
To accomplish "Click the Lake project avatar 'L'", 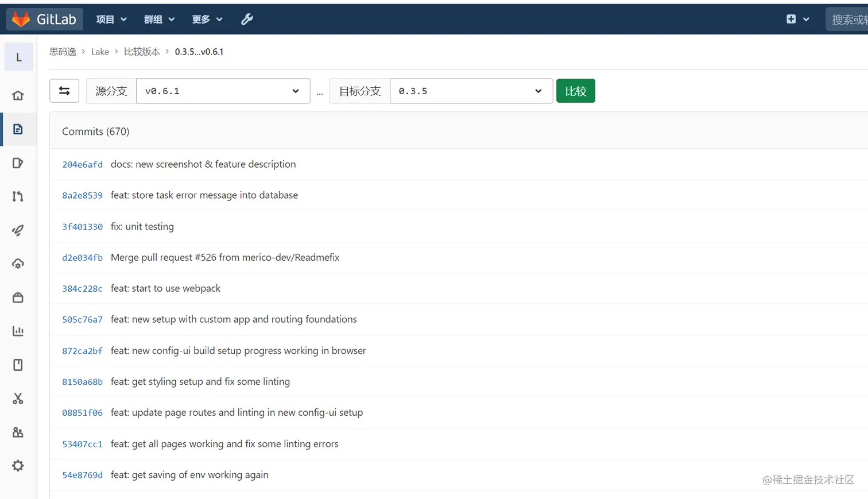I will [x=18, y=57].
